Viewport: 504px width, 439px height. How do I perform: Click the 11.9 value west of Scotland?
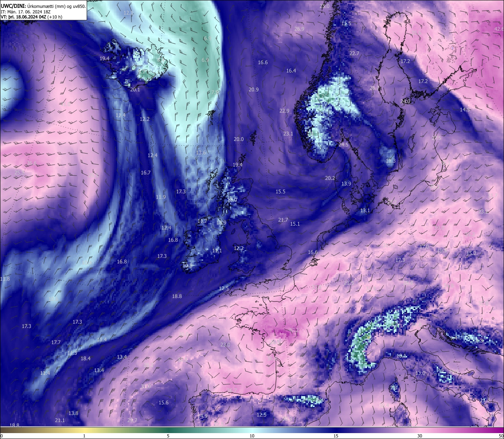click(x=161, y=197)
